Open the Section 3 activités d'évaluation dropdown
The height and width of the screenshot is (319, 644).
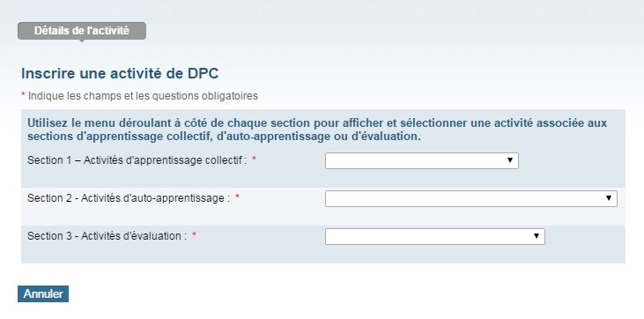pyautogui.click(x=435, y=236)
